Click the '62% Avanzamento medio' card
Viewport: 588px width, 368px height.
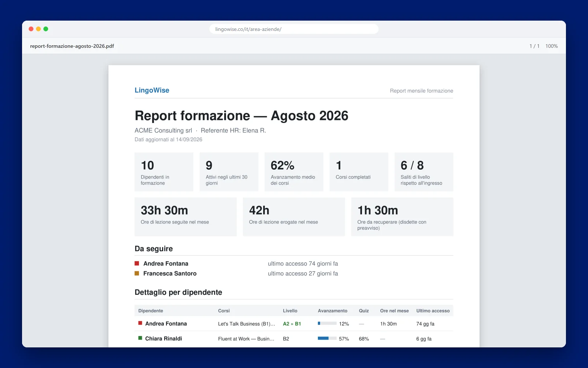294,172
